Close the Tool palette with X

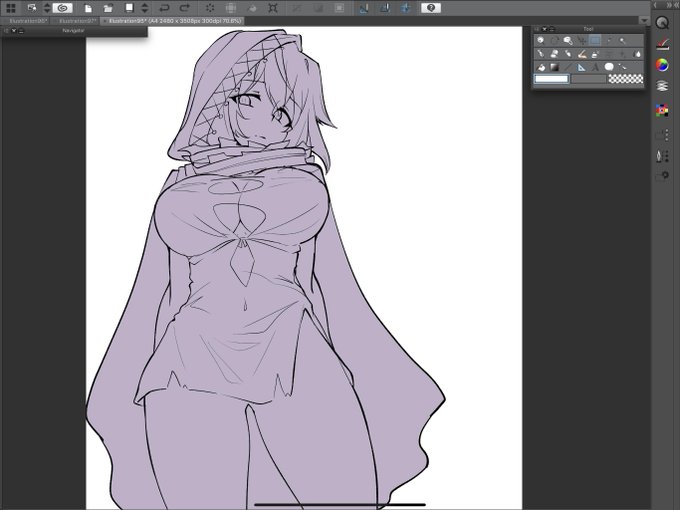[x=544, y=29]
